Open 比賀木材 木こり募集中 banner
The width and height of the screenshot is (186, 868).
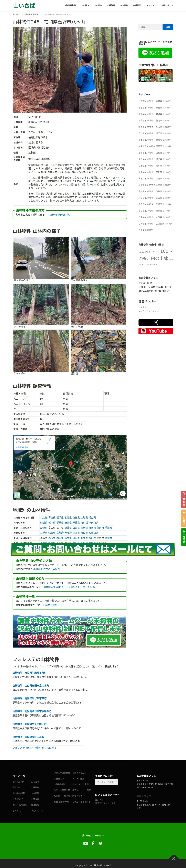(156, 76)
